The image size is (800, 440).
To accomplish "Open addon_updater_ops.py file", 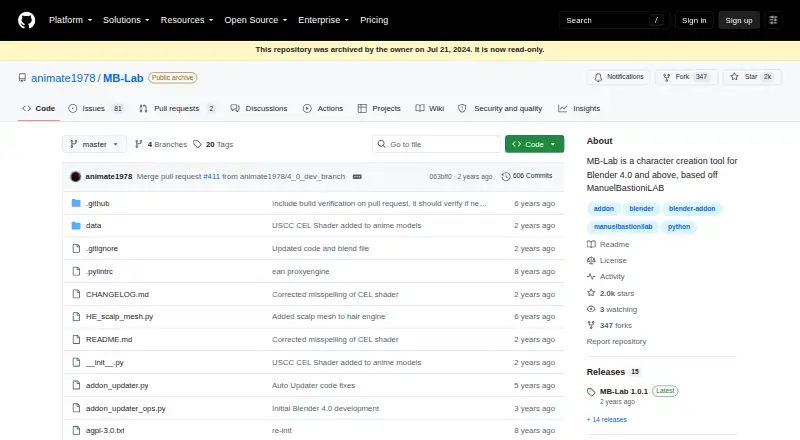I will click(x=126, y=408).
